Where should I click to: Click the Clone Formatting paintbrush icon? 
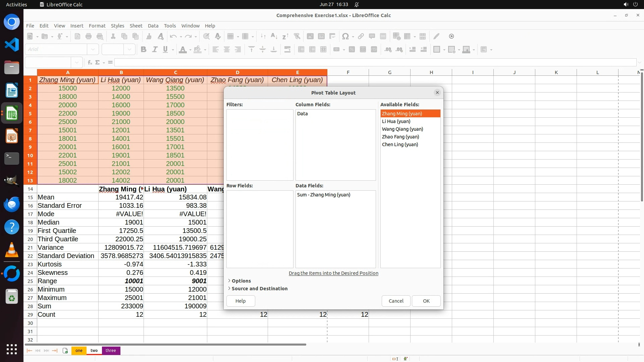(149, 37)
